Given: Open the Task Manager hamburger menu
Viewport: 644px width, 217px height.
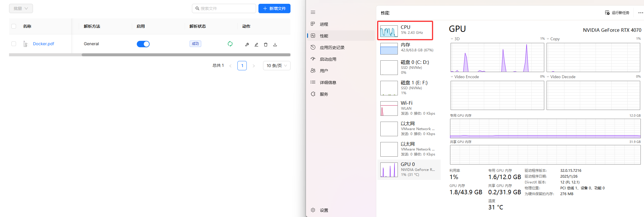Looking at the screenshot, I should click(x=313, y=12).
